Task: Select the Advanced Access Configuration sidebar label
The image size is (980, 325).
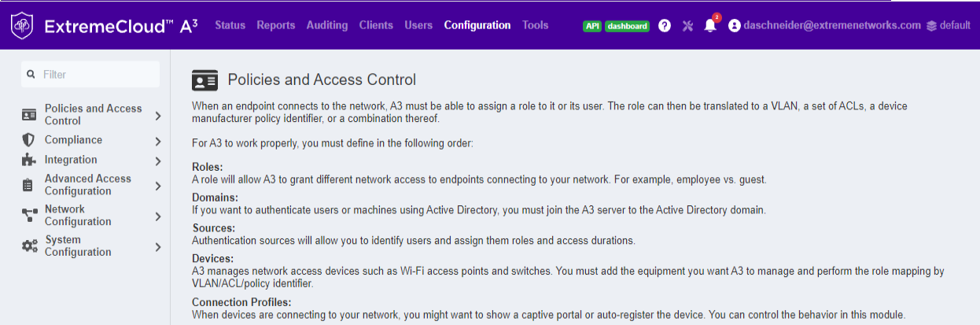Action: (x=88, y=185)
